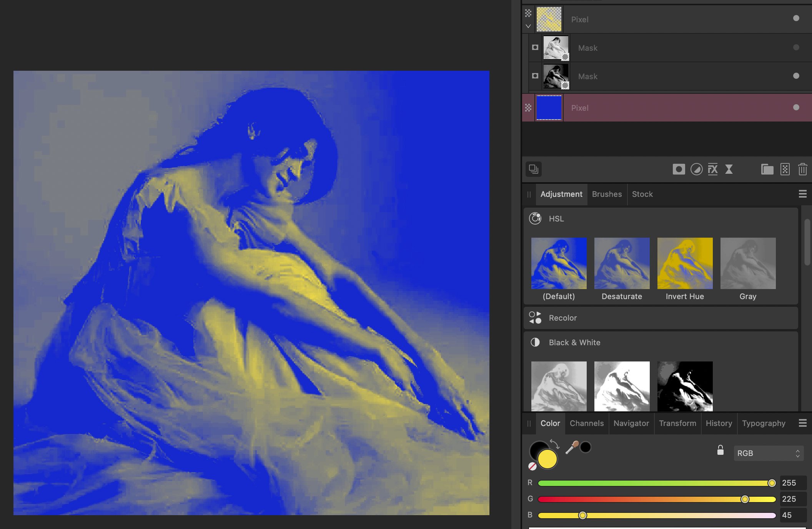Click the pixel type icon of selected blue layer

pyautogui.click(x=528, y=108)
